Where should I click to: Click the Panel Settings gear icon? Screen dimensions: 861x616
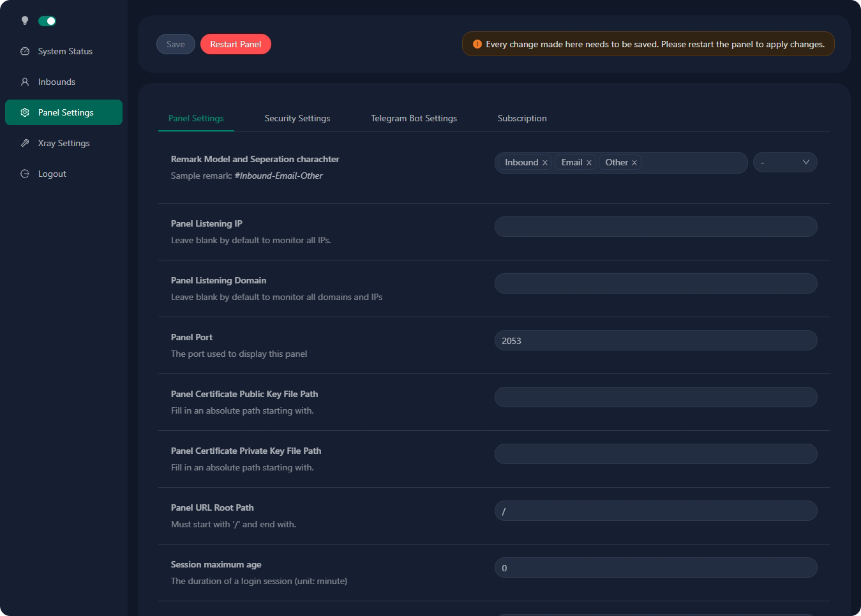[25, 112]
